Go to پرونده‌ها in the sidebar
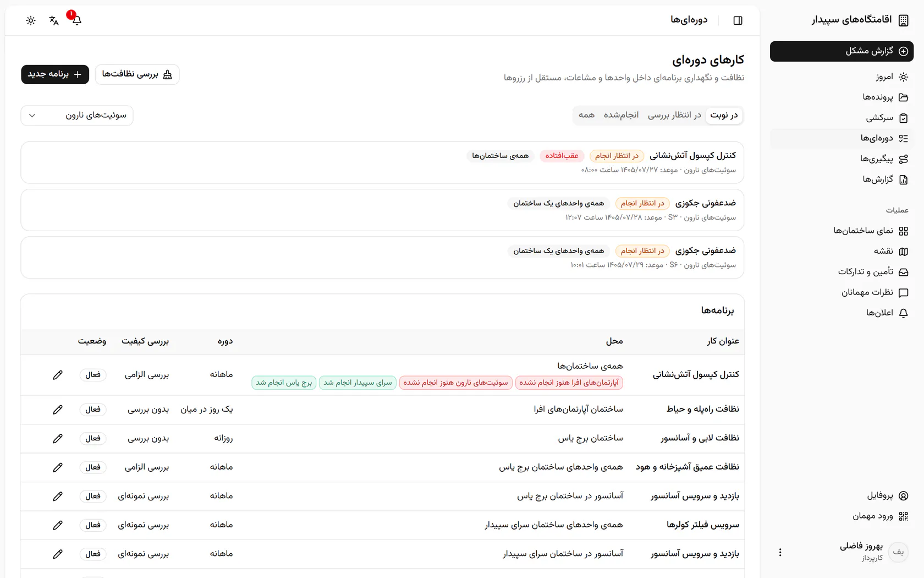Viewport: 924px width, 578px height. [x=842, y=97]
